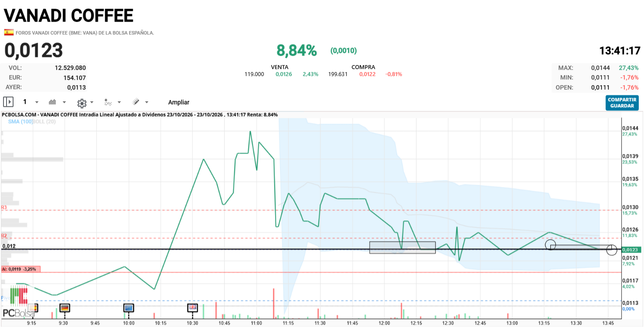Open the chart type area icon
Viewport: 644px width, 327px height.
coord(53,102)
